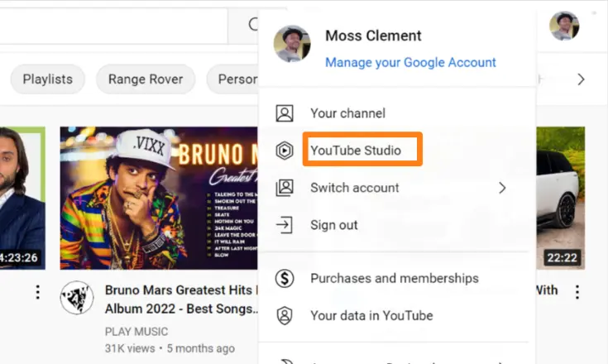This screenshot has height=364, width=608.
Task: Select the Range Rover filter chip
Action: pyautogui.click(x=146, y=79)
